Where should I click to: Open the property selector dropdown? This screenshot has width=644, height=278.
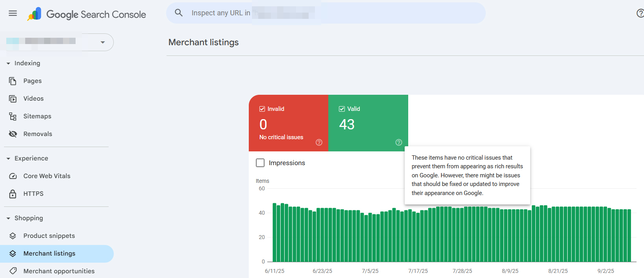click(102, 42)
